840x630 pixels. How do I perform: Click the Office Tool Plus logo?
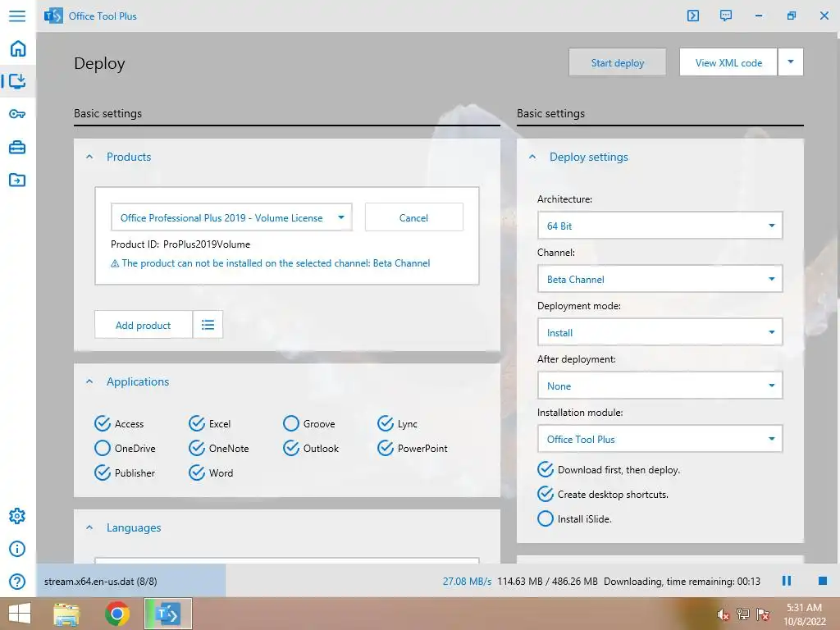point(53,16)
